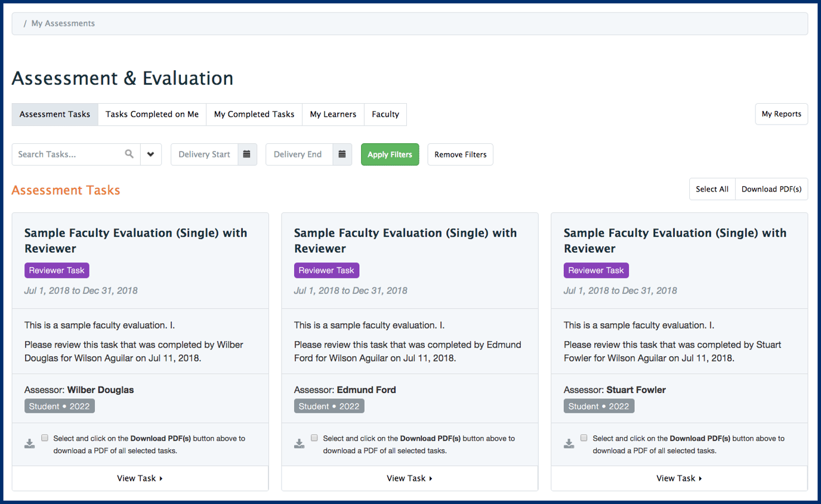Viewport: 821px width, 504px height.
Task: Click the magnifier icon in Search Tasks
Action: pyautogui.click(x=129, y=154)
